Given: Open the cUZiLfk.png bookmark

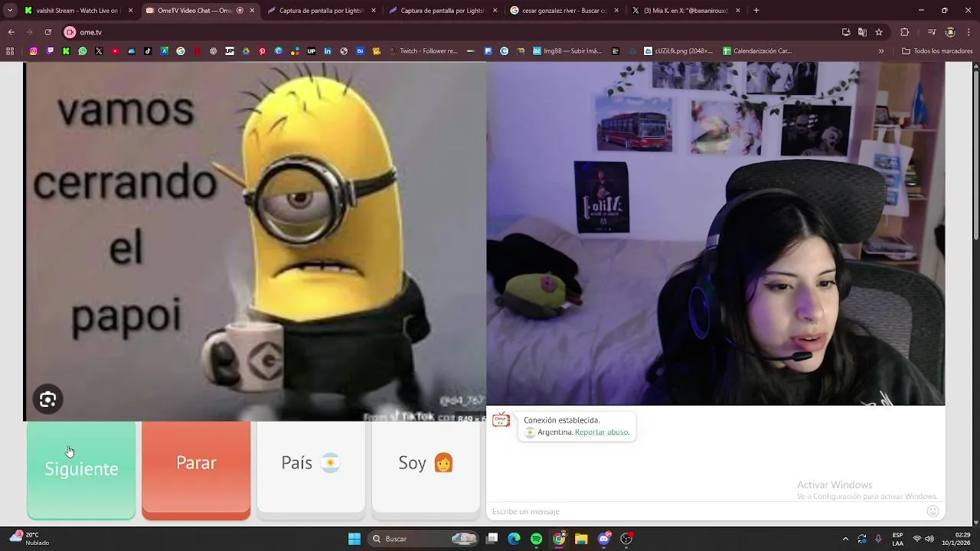Looking at the screenshot, I should [678, 51].
